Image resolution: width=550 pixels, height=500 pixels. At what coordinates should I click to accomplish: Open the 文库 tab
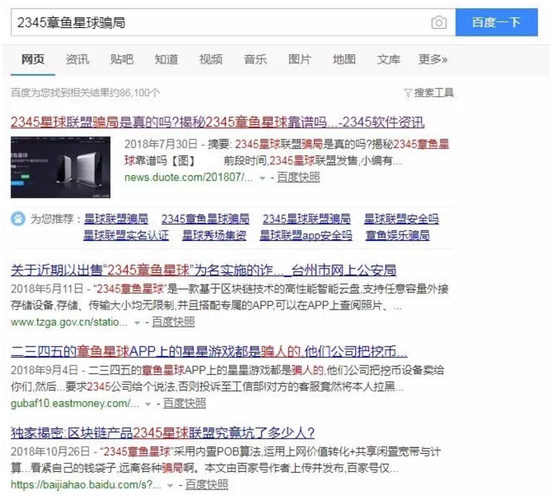(x=389, y=59)
